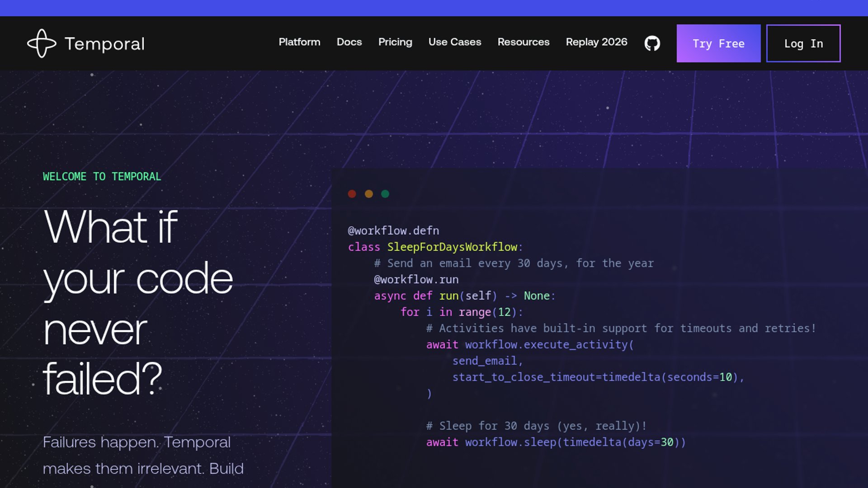Screen dimensions: 868x488
Task: Go to Pricing page
Action: pos(395,42)
